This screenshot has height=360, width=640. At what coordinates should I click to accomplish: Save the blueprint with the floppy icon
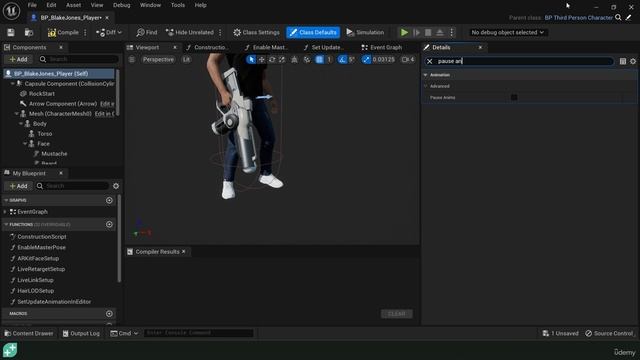(x=11, y=32)
